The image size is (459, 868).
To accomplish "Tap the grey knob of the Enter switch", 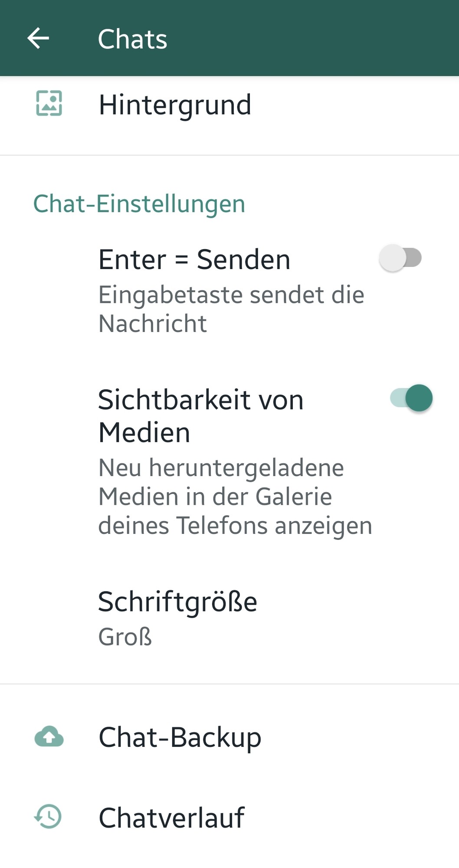I will click(393, 258).
